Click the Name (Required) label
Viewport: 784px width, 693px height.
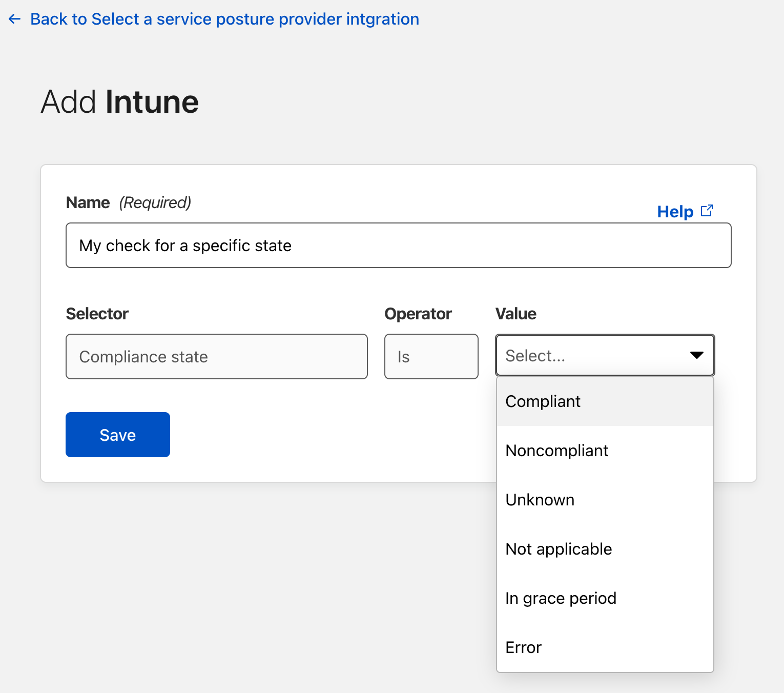point(129,202)
